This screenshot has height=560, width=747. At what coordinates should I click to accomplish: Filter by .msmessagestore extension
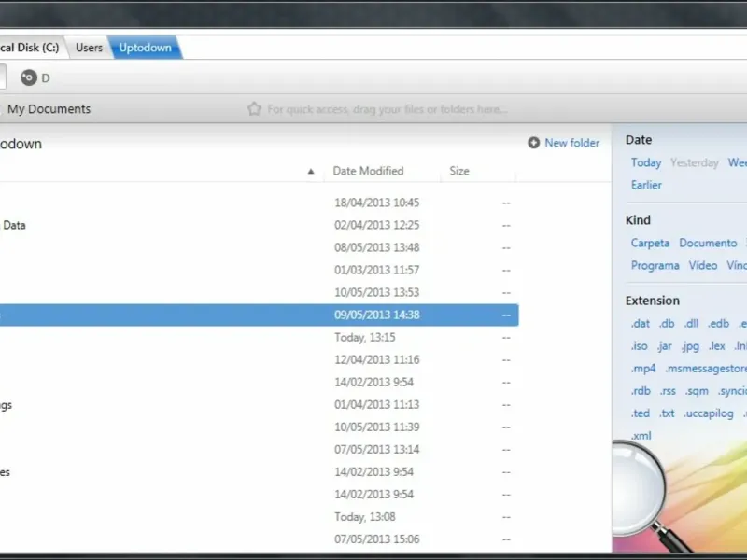pyautogui.click(x=706, y=369)
